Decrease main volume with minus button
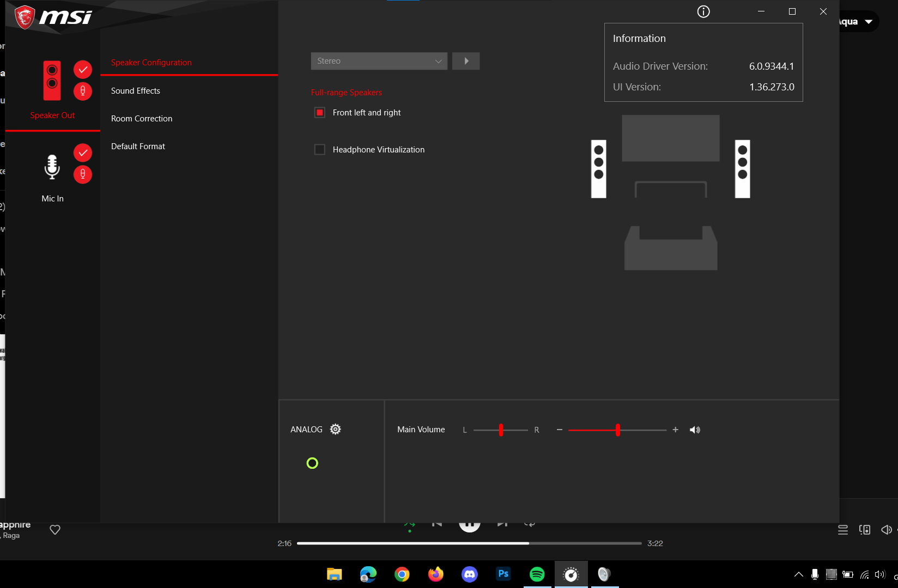Image resolution: width=898 pixels, height=588 pixels. point(559,430)
